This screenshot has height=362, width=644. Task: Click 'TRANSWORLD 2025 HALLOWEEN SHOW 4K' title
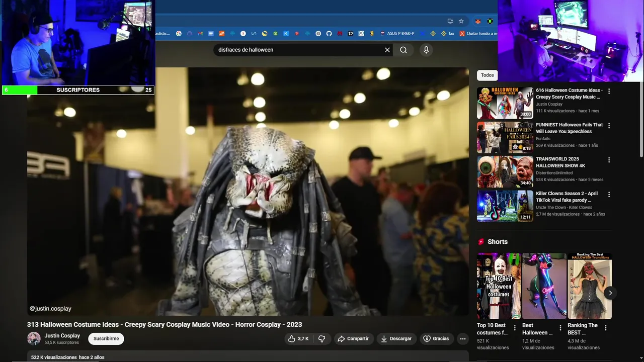(x=560, y=162)
